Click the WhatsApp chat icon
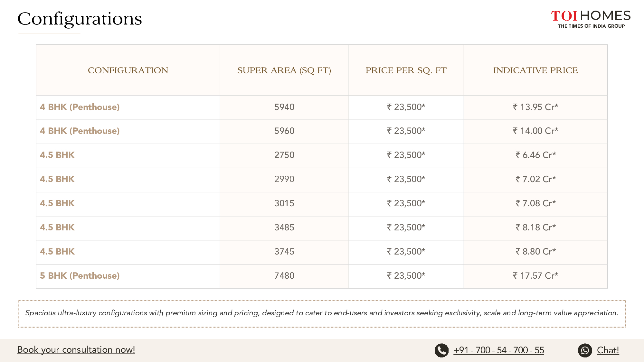Viewport: 644px width, 362px height. (x=585, y=350)
